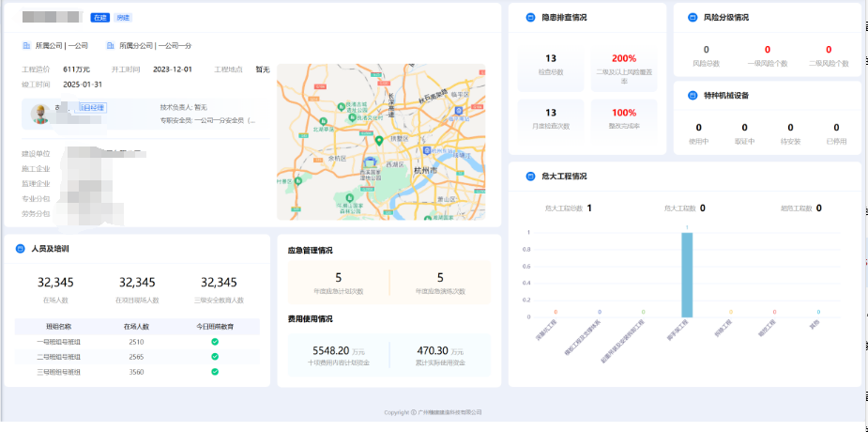Click the project manager avatar
The height and width of the screenshot is (432, 868).
[39, 113]
